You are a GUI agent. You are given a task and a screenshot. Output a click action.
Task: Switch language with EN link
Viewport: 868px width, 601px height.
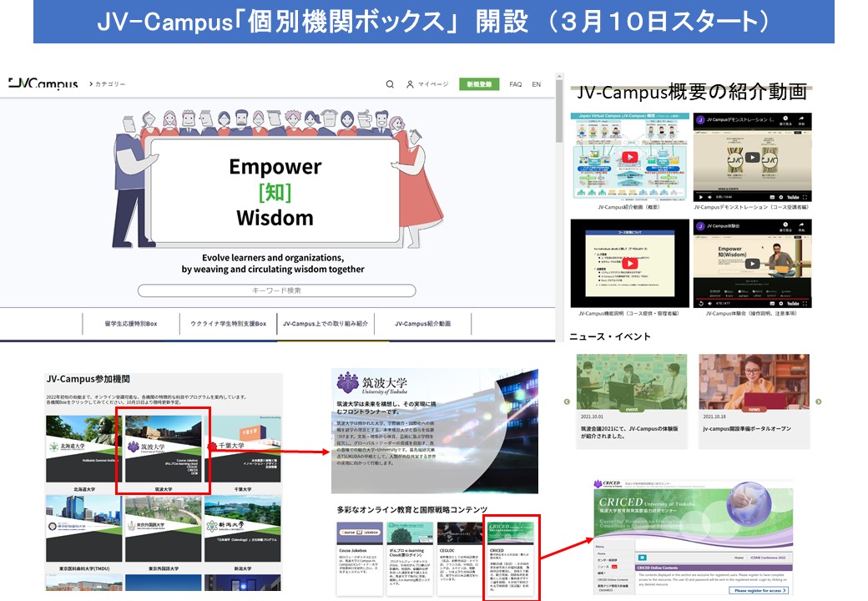536,84
